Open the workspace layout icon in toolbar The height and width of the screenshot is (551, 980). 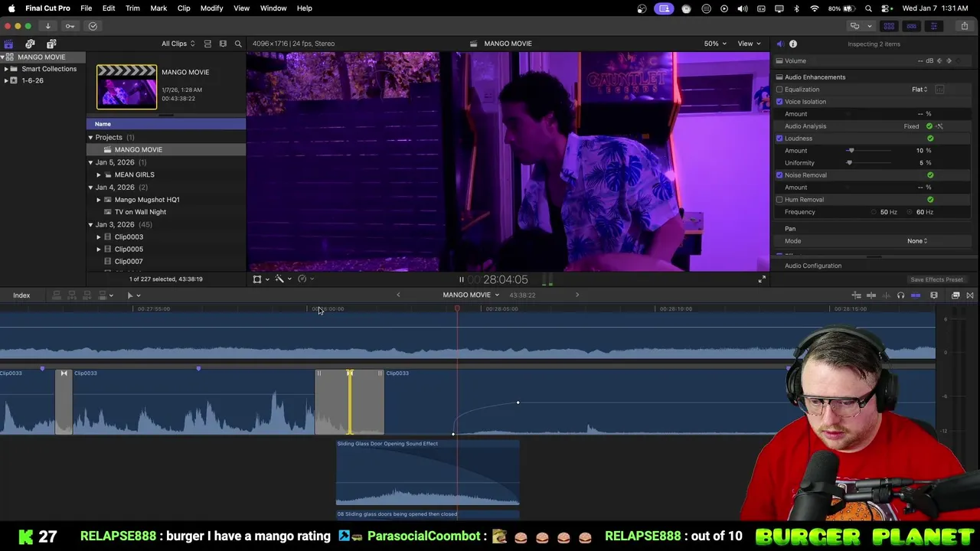point(857,26)
